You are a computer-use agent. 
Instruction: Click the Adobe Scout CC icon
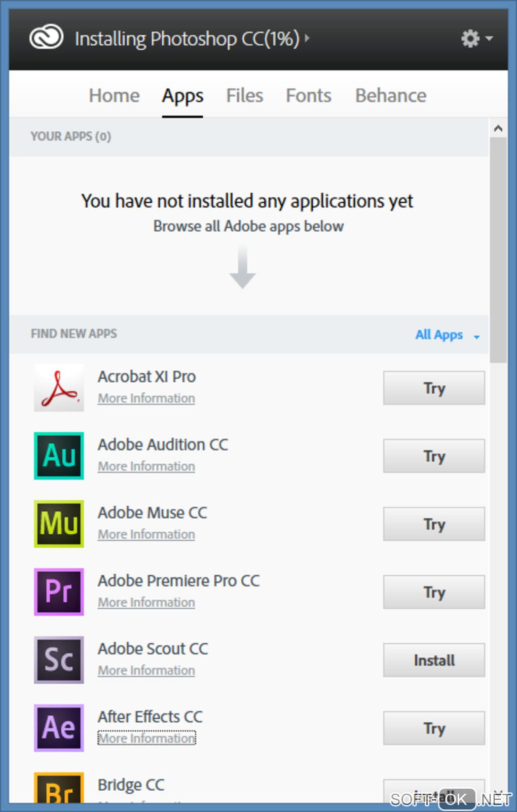click(59, 659)
